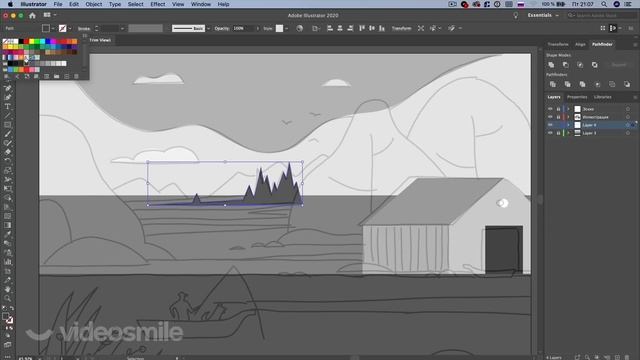Select the Gradient tool in toolbar

7,225
